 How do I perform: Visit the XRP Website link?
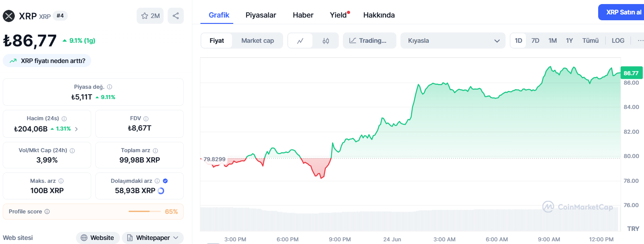[98, 238]
